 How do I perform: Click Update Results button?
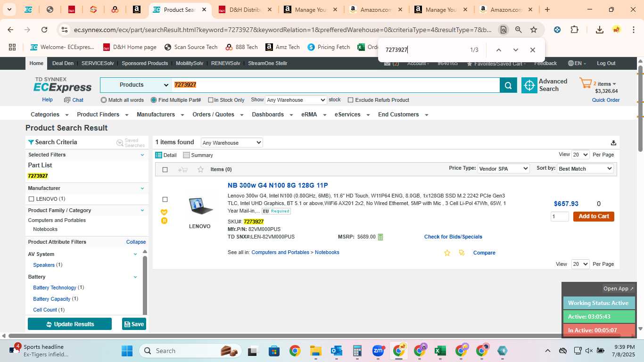(x=70, y=324)
